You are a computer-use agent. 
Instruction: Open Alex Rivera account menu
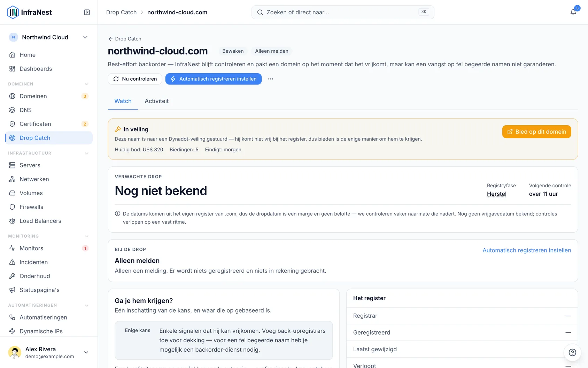click(x=49, y=352)
